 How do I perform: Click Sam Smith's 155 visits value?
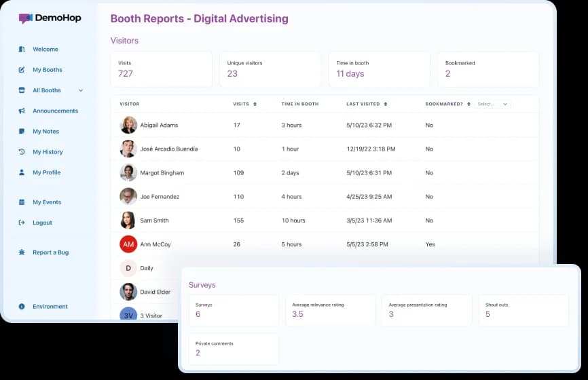tap(238, 221)
